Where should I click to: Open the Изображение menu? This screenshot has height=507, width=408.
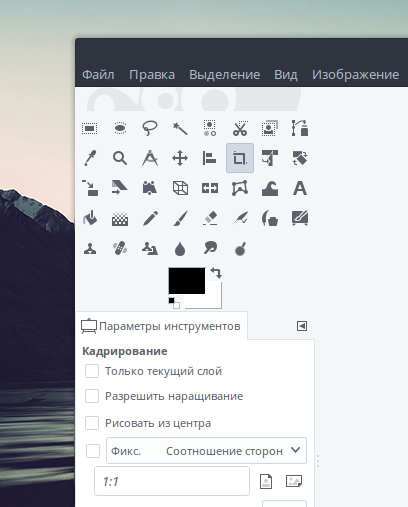[x=356, y=75]
